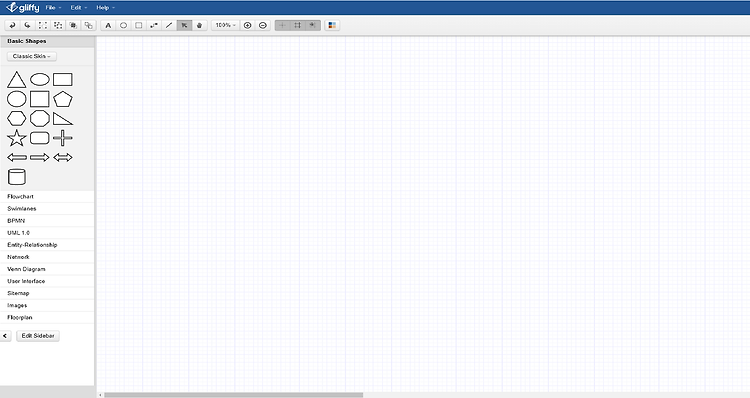Screen dimensions: 750x398
Task: Select the Pan hand tool
Action: 199,25
